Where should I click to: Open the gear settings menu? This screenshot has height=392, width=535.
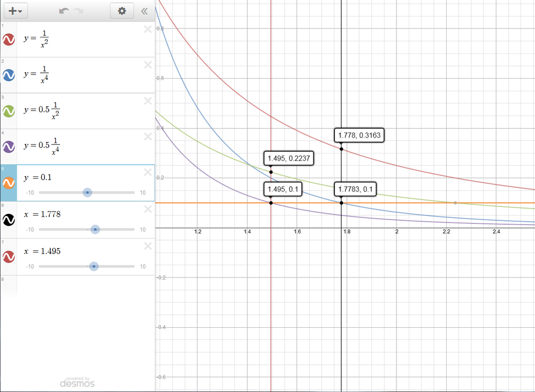click(x=122, y=11)
